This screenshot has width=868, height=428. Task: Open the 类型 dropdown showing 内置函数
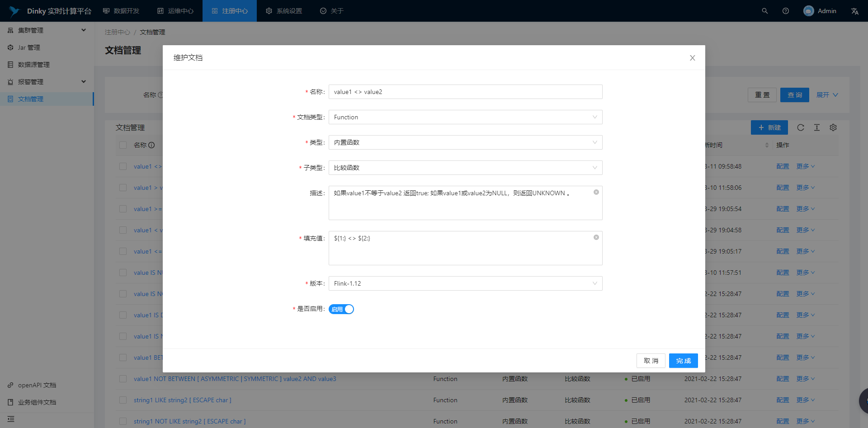(x=465, y=142)
